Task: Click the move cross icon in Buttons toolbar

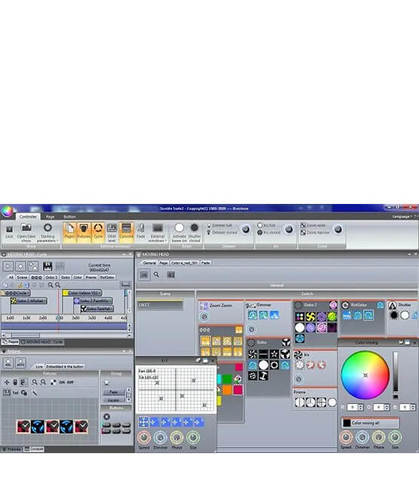Action: point(7,382)
